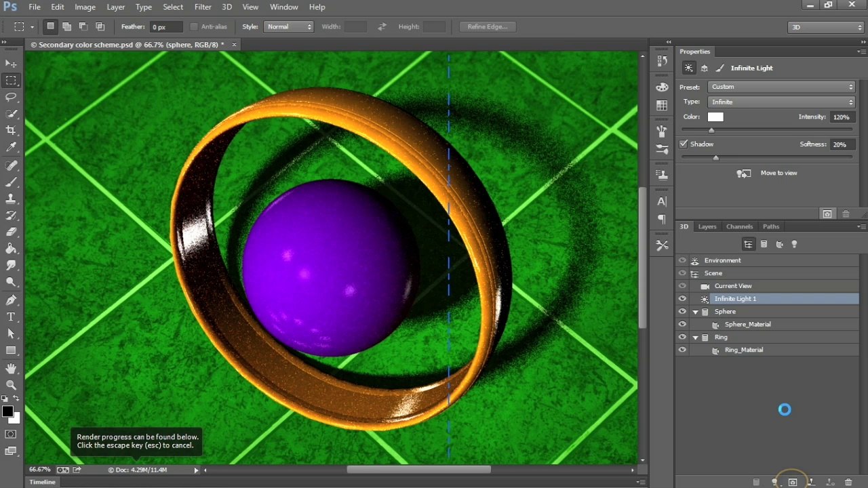Select the Paint Bucket tool
The height and width of the screenshot is (488, 868).
click(x=11, y=249)
